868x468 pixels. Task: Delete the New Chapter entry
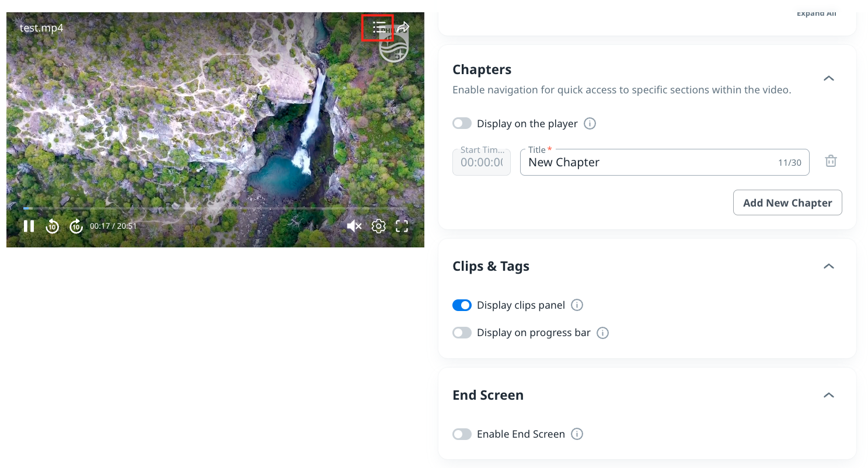[831, 162]
